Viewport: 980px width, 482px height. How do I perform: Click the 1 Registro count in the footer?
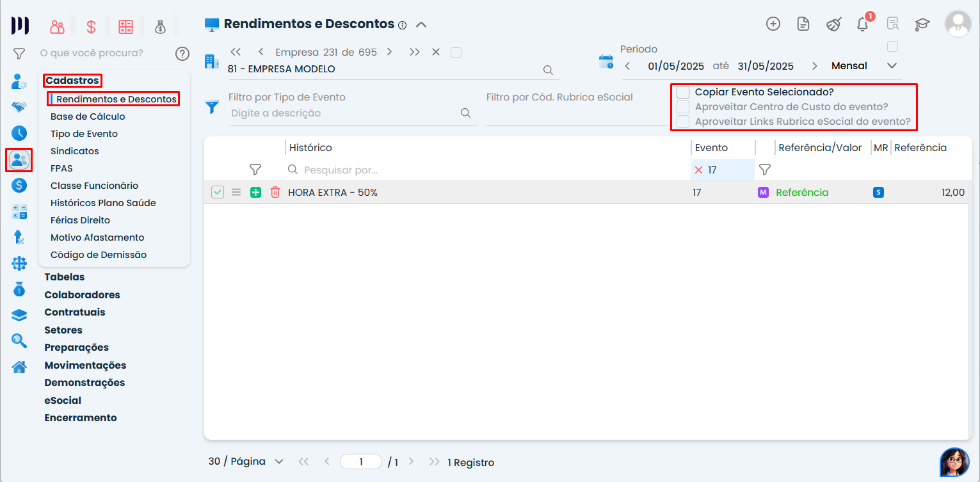click(x=470, y=462)
